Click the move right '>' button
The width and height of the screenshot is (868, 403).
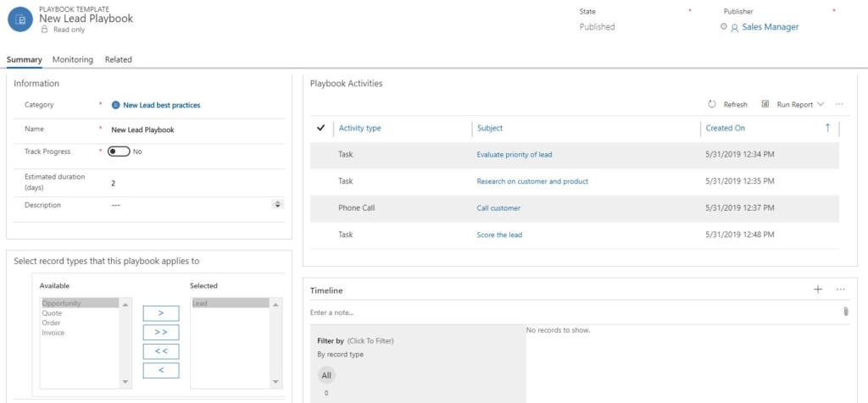161,313
